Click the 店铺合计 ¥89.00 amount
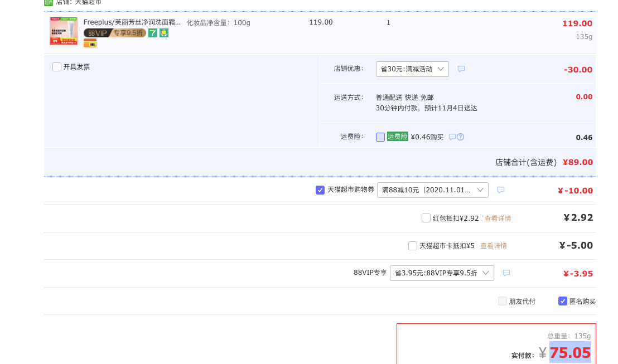The height and width of the screenshot is (364, 618). 577,162
